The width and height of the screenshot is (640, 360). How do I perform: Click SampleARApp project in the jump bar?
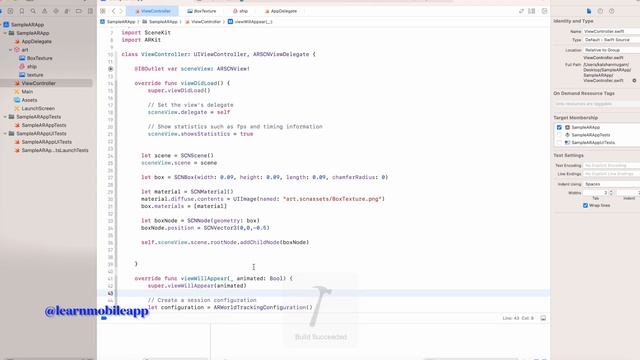pos(118,22)
